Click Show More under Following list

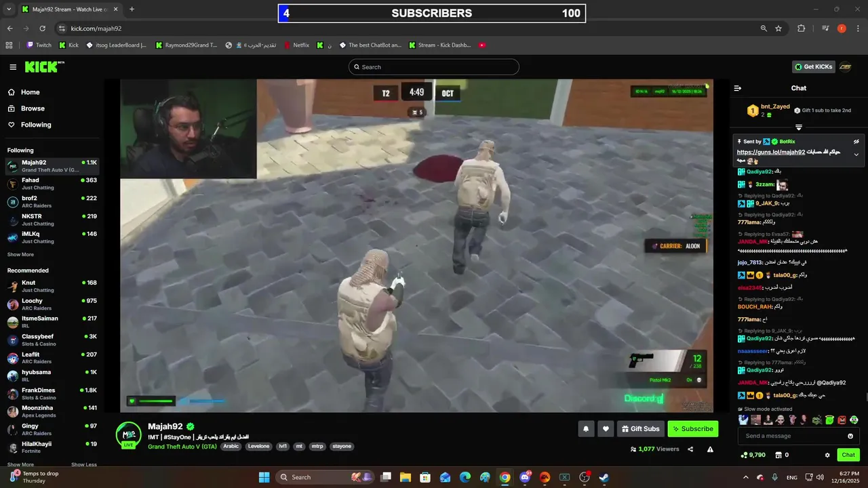click(20, 255)
